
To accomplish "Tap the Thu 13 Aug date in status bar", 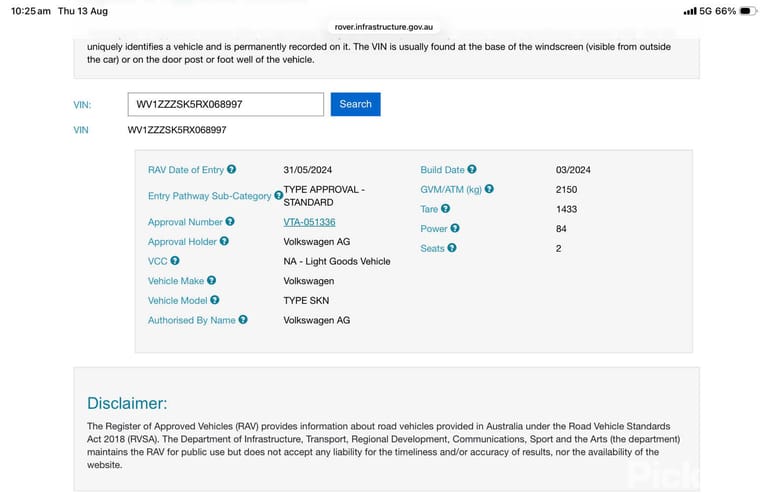I will (83, 11).
